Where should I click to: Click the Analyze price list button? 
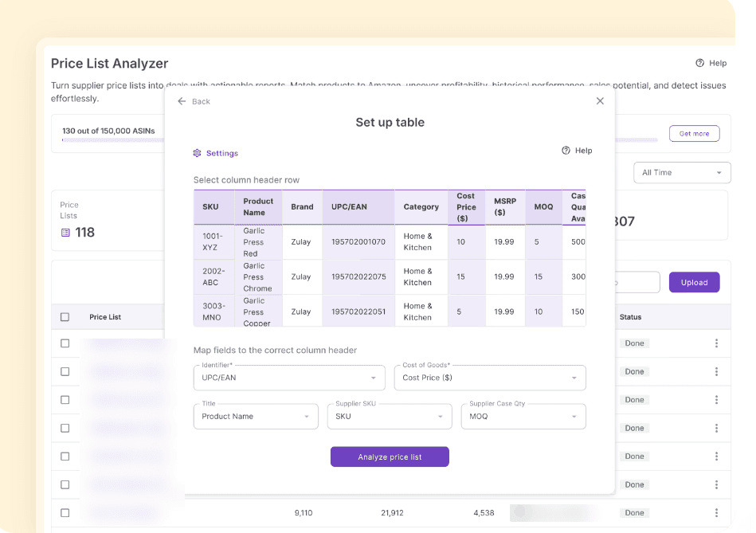pos(390,457)
